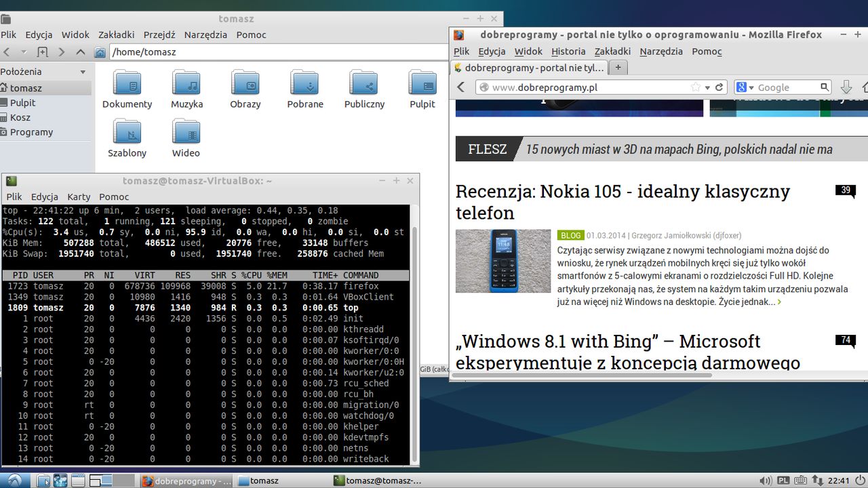
Task: Open URL history dropdown arrow in Firefox
Action: pyautogui.click(x=707, y=87)
